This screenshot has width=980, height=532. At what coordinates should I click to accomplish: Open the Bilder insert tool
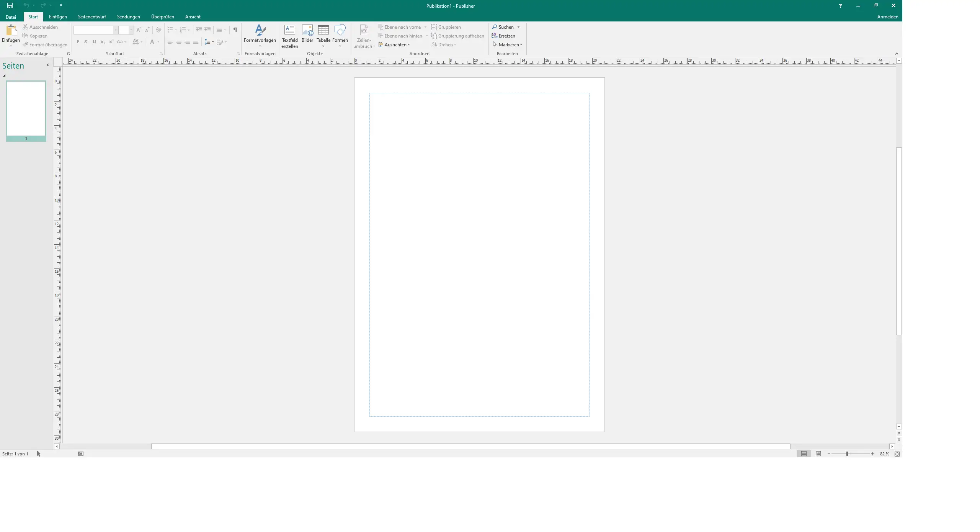click(307, 31)
